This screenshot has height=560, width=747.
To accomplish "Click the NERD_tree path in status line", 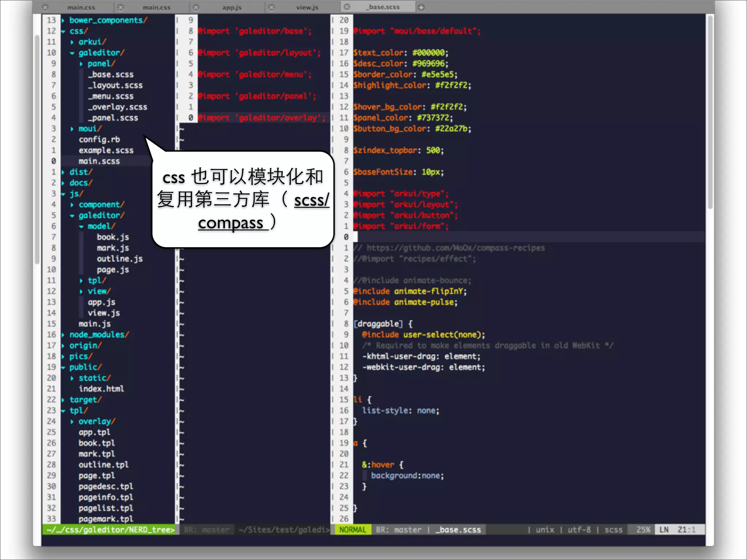I will coord(111,530).
